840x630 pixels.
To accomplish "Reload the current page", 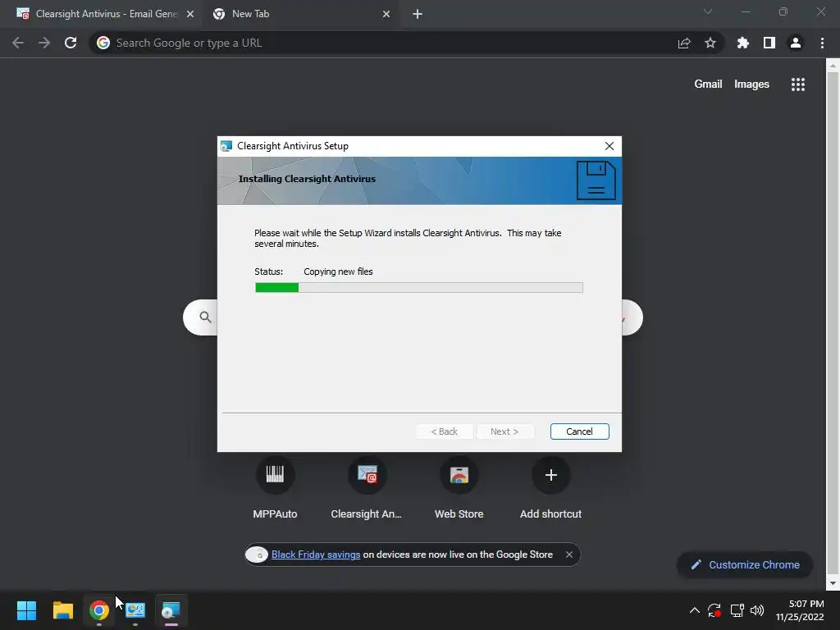I will coord(71,43).
